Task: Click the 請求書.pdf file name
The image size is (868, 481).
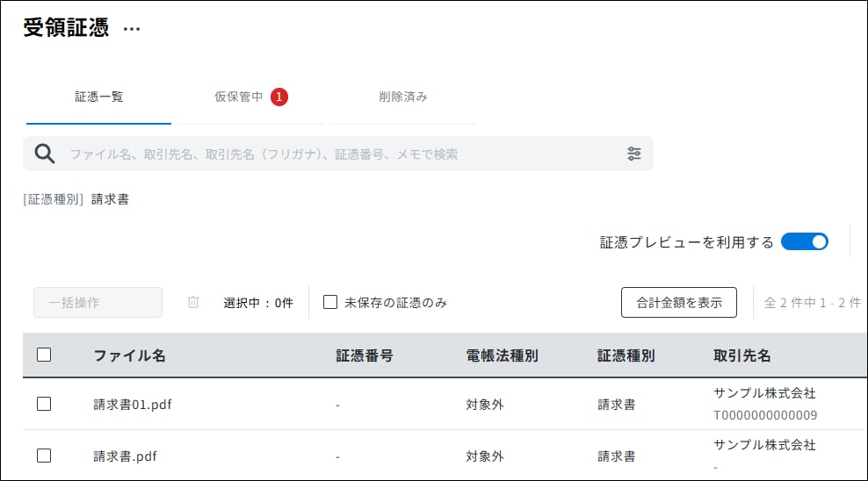Action: tap(125, 456)
